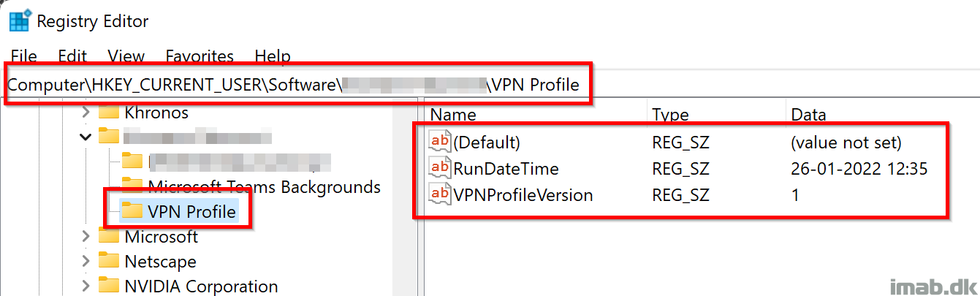Select the (Default) value string icon
The image size is (980, 296).
click(x=440, y=143)
